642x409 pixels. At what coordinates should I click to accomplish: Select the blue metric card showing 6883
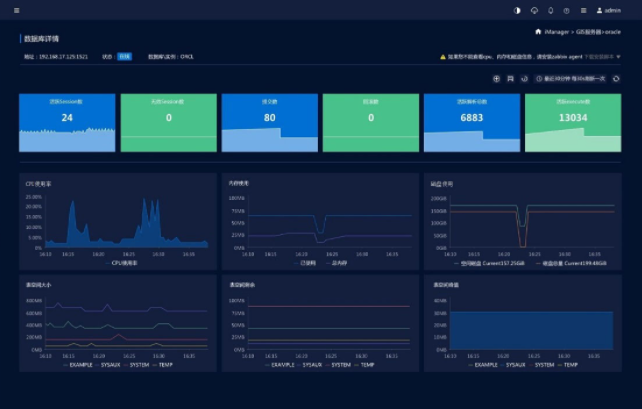tap(472, 123)
